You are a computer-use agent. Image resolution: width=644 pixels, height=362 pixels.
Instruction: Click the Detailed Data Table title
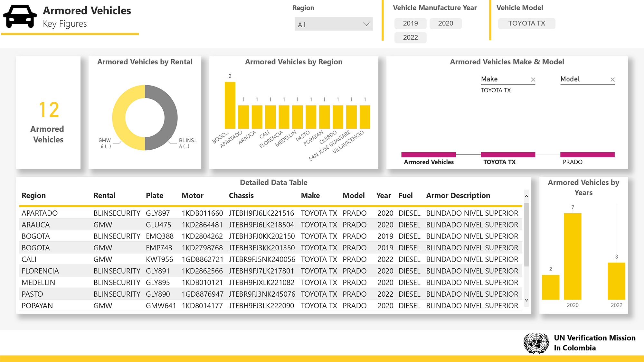(x=274, y=182)
